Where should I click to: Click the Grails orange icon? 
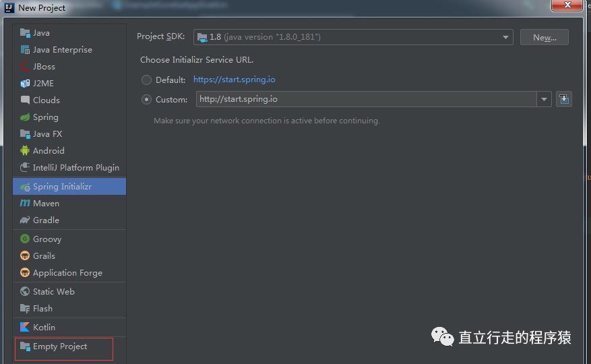click(25, 255)
